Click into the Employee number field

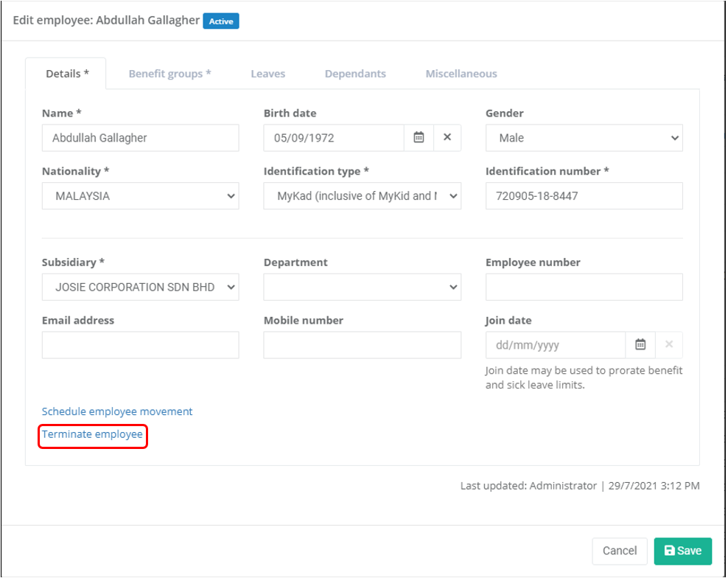click(x=584, y=288)
